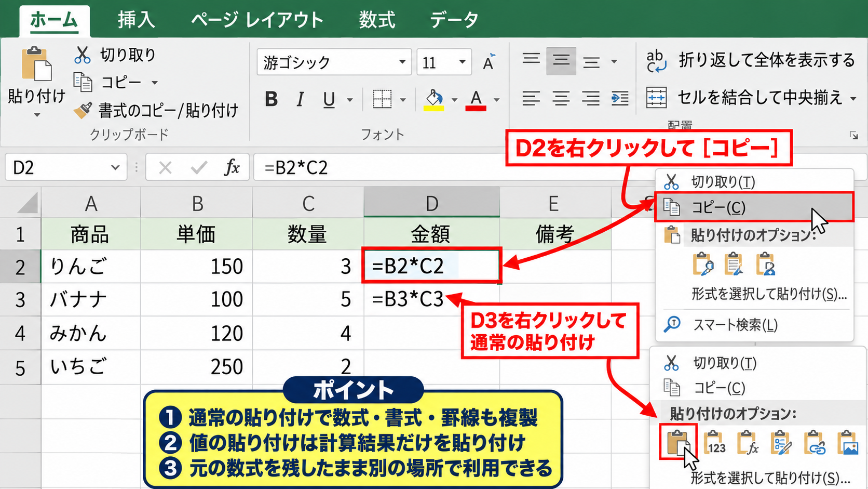Click the standard paste clipboard icon in lower menu

point(678,442)
